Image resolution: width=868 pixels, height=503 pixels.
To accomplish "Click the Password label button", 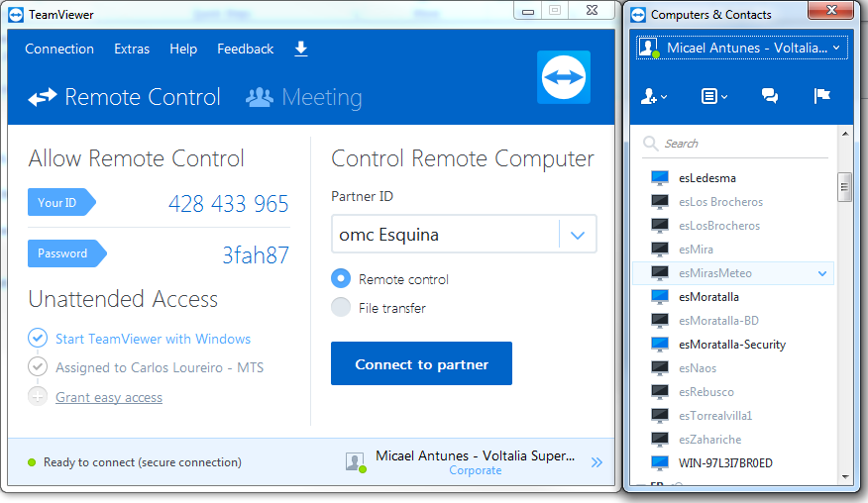I will tap(67, 253).
